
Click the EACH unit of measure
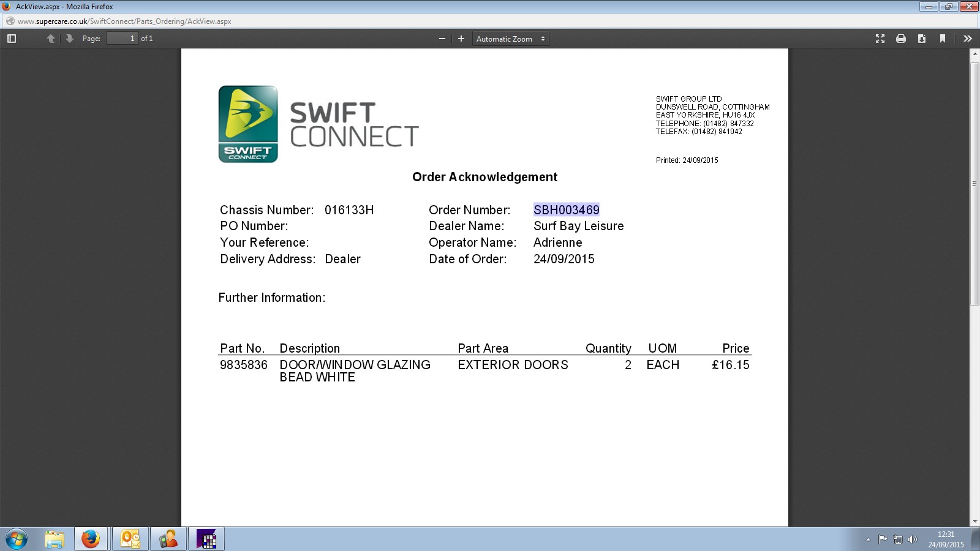tap(663, 365)
